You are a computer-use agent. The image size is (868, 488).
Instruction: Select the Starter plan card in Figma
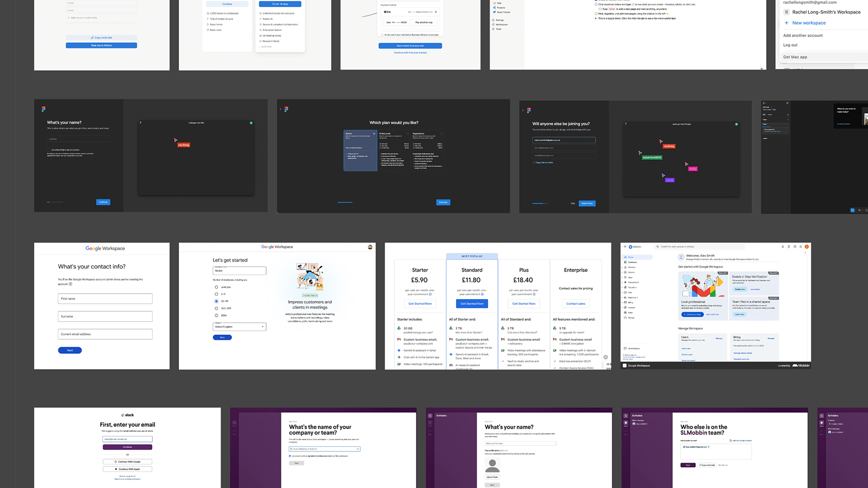pos(360,151)
